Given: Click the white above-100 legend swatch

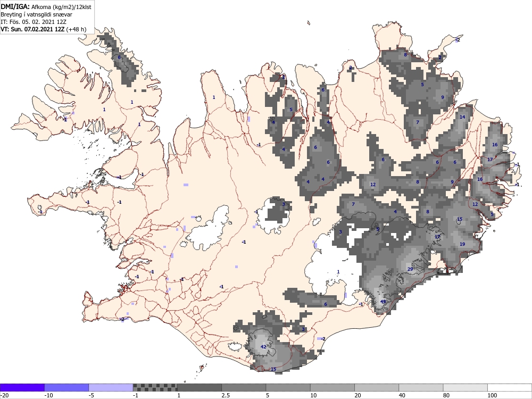Looking at the screenshot, I should coord(510,387).
